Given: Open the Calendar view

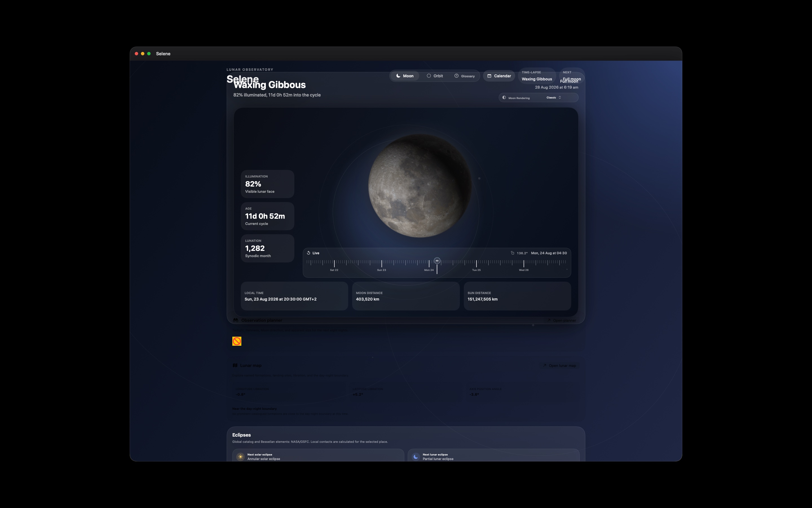Looking at the screenshot, I should [x=499, y=76].
